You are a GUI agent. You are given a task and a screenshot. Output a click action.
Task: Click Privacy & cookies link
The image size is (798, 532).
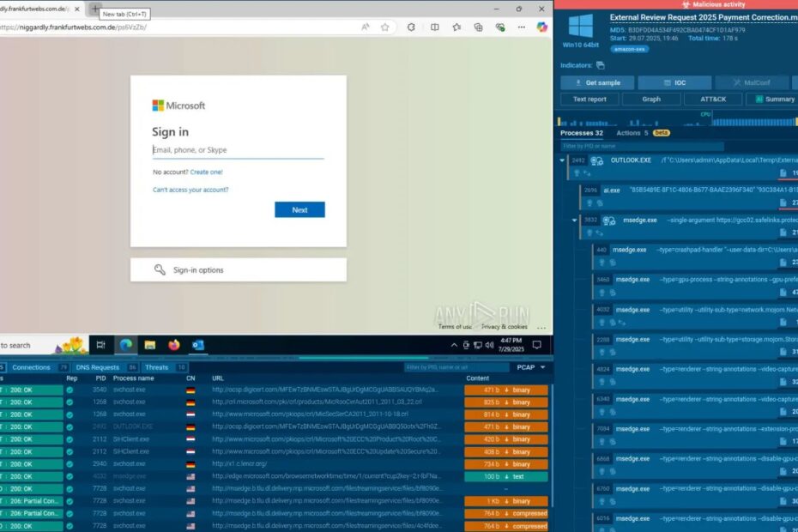pos(505,327)
